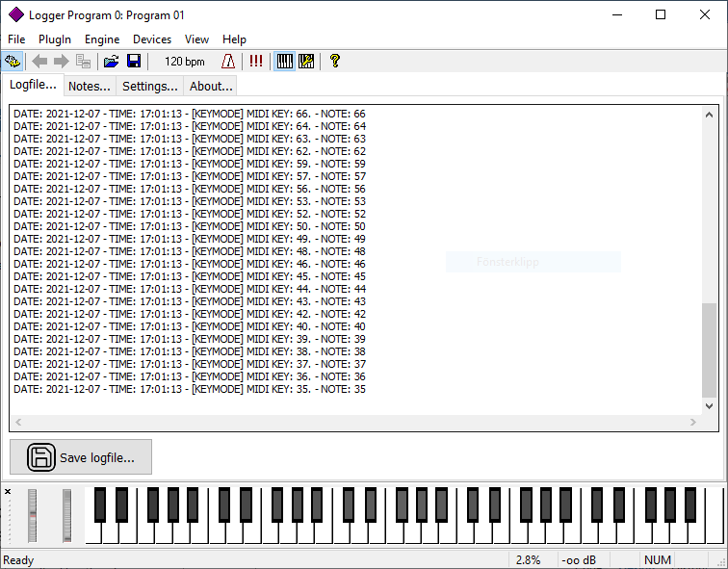Select log line MIDI KEY: 46
The height and width of the screenshot is (569, 728).
coord(190,264)
